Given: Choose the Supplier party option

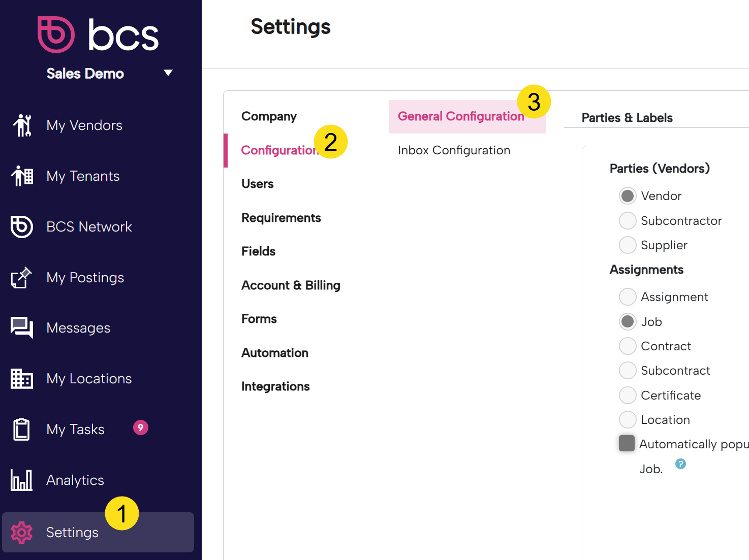Looking at the screenshot, I should [628, 245].
